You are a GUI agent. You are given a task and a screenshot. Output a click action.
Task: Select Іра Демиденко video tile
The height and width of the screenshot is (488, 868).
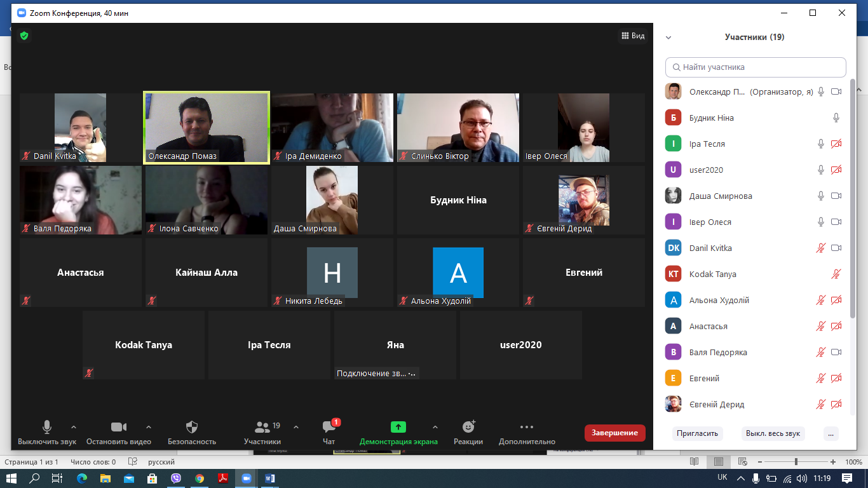coord(332,128)
